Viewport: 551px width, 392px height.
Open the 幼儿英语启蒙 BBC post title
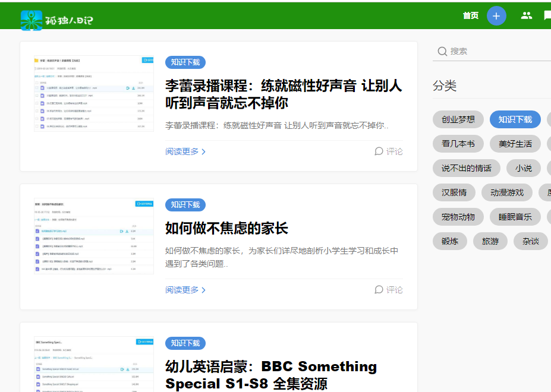pos(271,375)
